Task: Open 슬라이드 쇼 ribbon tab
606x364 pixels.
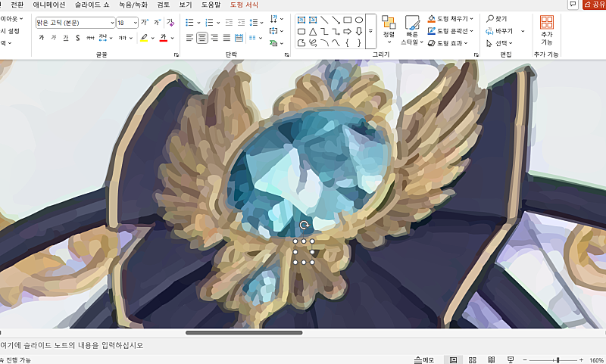Action: pos(92,5)
